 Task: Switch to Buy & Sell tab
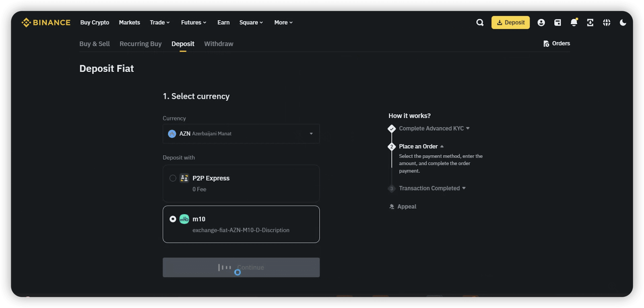coord(95,44)
